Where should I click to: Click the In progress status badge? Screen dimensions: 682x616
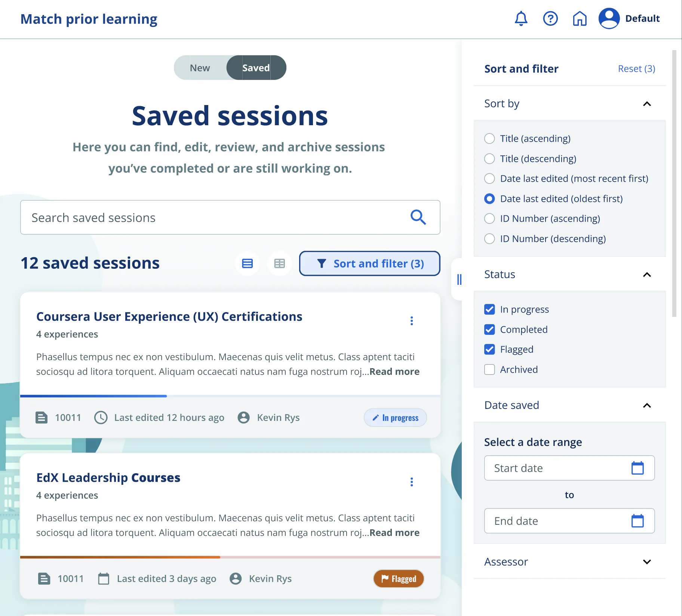click(395, 418)
